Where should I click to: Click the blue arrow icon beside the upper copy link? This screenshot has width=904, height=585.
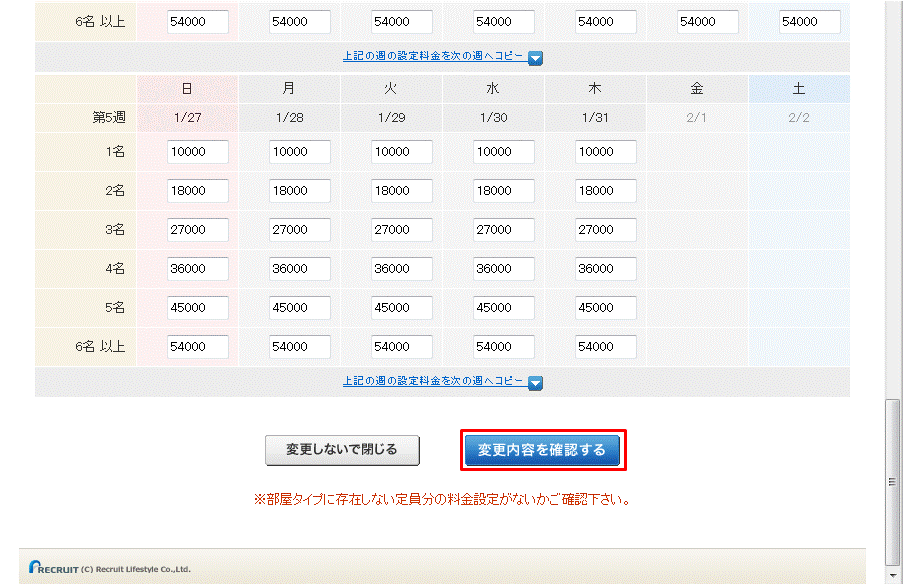click(535, 58)
